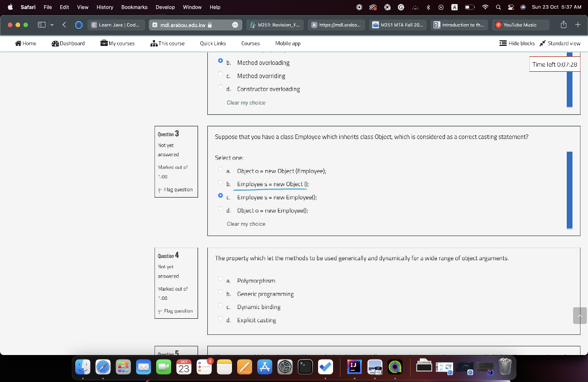The image size is (588, 382).
Task: Open the Wi-Fi status menu
Action: 485,7
